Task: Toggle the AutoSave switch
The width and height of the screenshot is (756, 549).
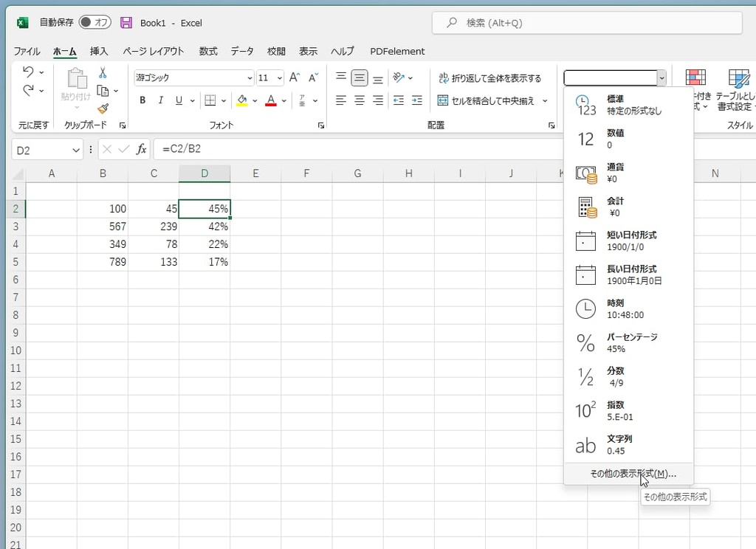Action: tap(95, 22)
